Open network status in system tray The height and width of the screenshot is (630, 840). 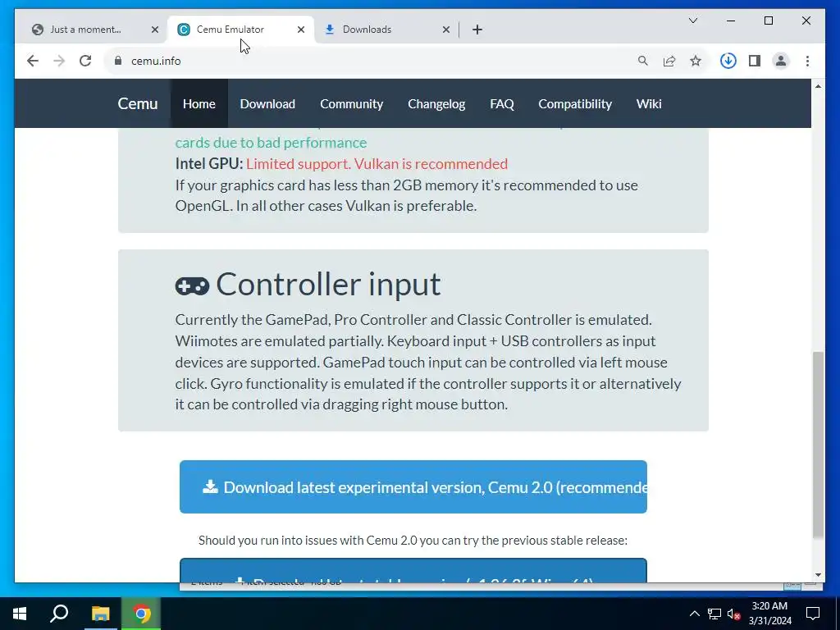coord(714,614)
